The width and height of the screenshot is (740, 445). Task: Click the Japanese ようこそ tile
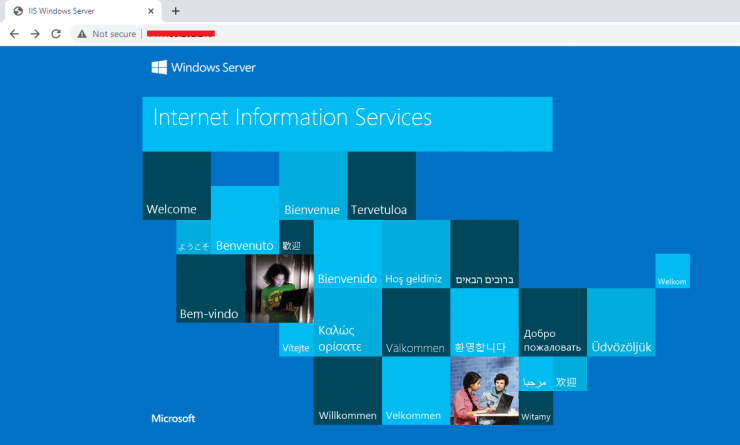tap(193, 237)
